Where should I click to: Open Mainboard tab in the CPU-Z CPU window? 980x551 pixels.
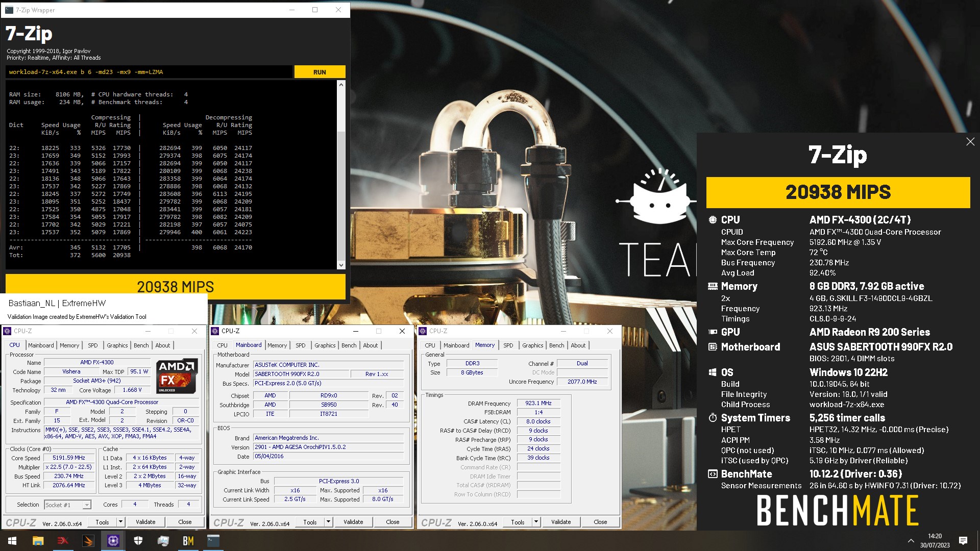(41, 345)
